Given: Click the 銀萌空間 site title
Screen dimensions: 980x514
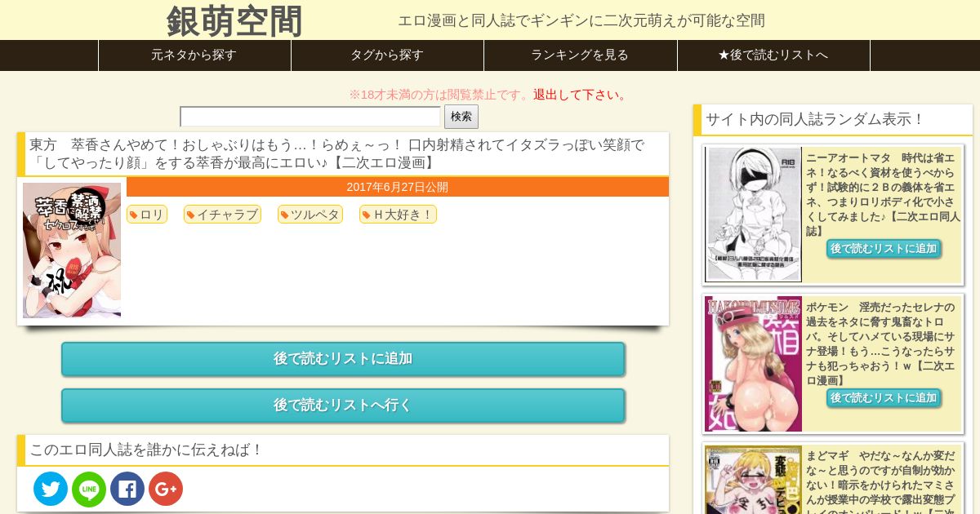Looking at the screenshot, I should click(234, 20).
